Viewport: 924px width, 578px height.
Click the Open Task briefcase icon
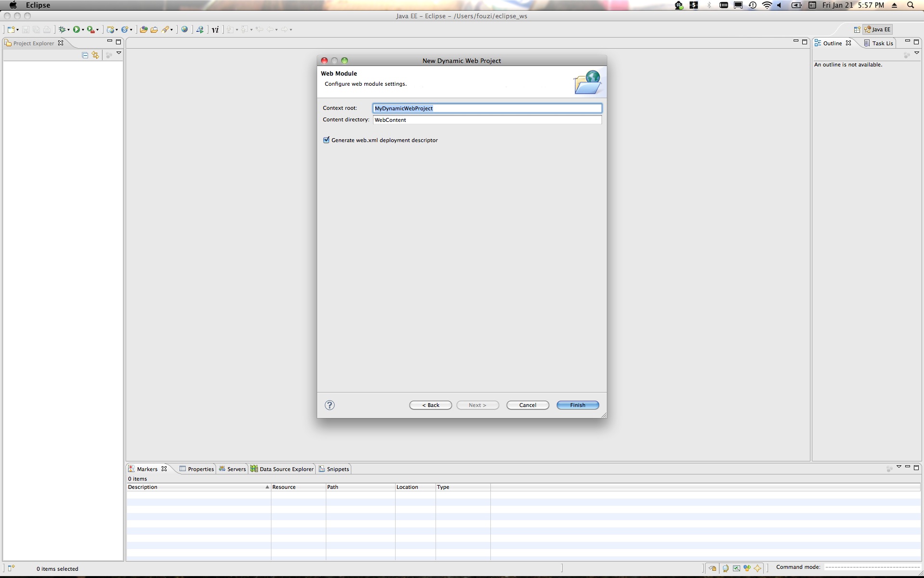point(154,29)
